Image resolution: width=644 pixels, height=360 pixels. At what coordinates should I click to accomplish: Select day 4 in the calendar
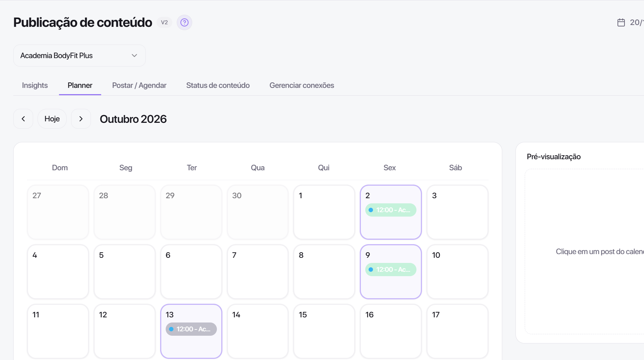click(x=58, y=272)
